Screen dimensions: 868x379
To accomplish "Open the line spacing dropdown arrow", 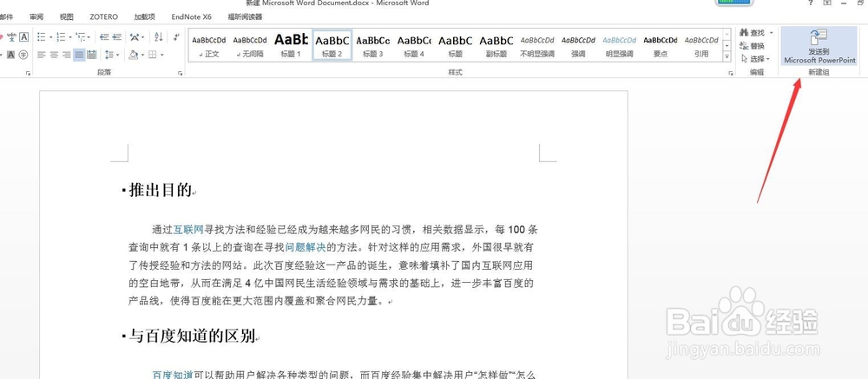I will click(118, 55).
